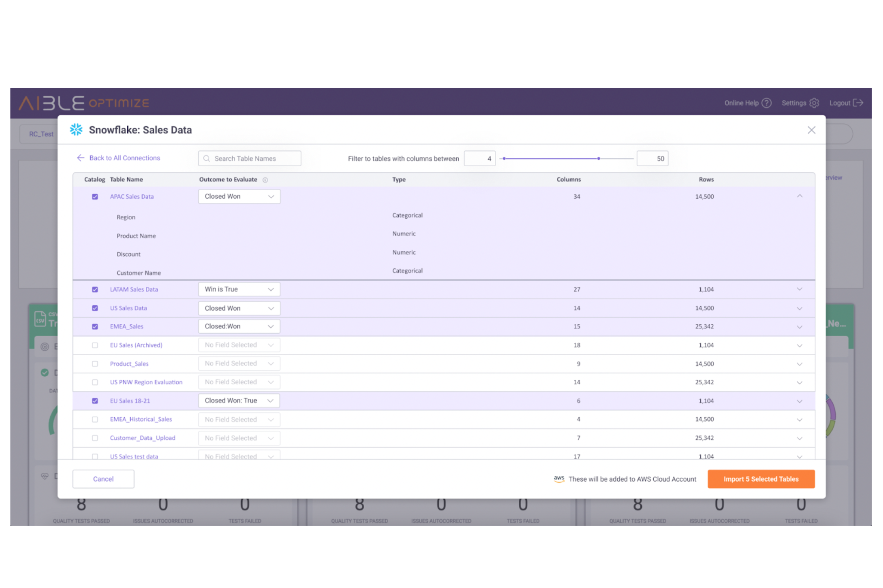Click the Logout arrow icon
The width and height of the screenshot is (883, 588).
[x=858, y=103]
